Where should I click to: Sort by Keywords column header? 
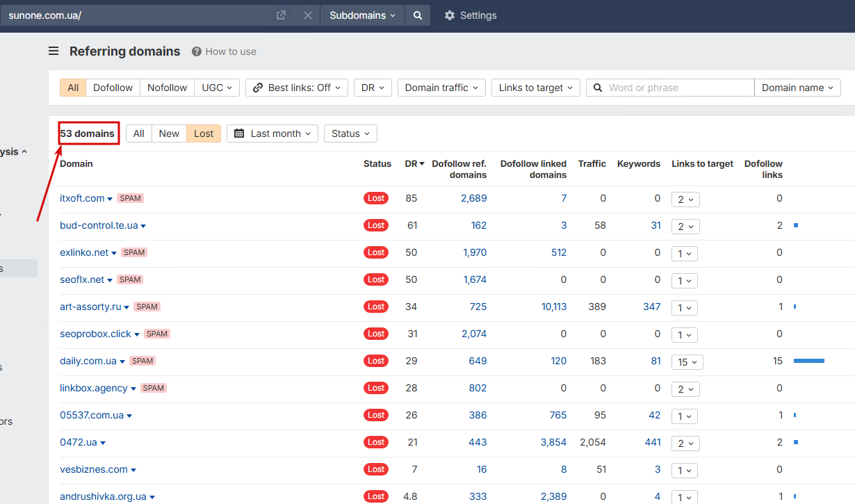click(639, 164)
